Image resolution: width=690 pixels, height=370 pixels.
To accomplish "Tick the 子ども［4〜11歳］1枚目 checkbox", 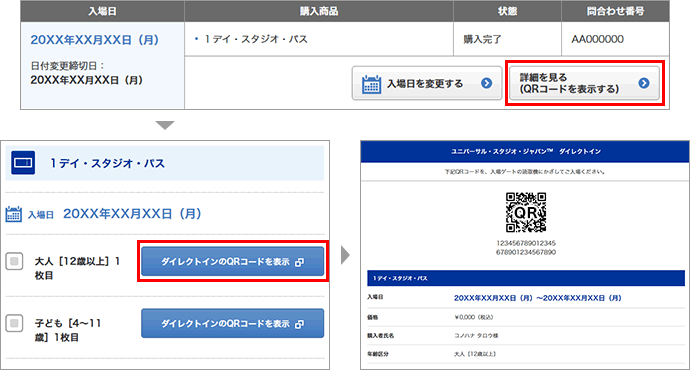I will pos(14,323).
